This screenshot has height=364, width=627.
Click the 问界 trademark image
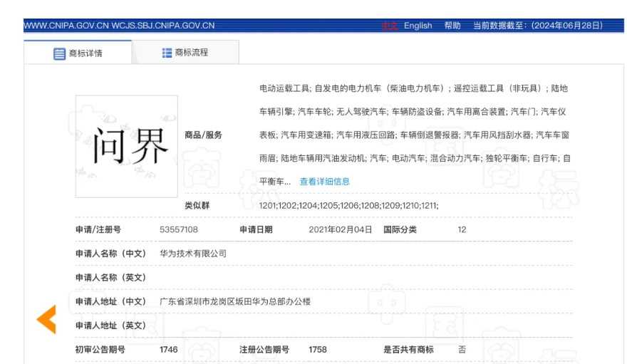click(127, 146)
